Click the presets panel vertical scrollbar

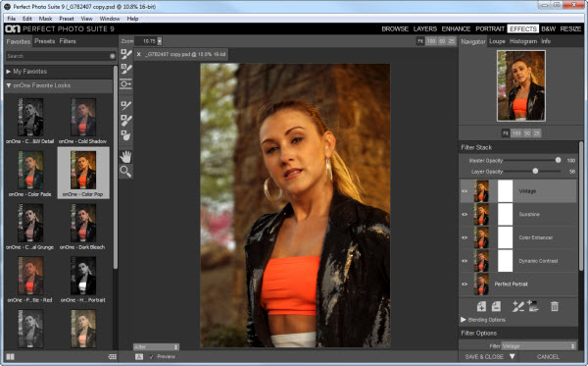pos(115,167)
